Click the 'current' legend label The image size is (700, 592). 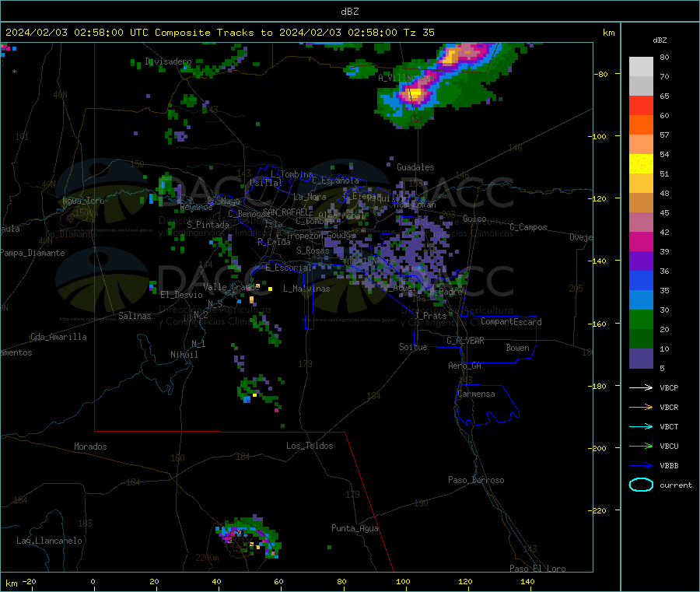(x=676, y=485)
